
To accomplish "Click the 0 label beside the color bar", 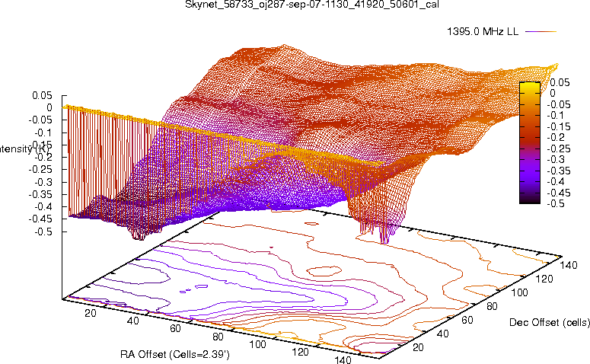I will click(x=553, y=93).
